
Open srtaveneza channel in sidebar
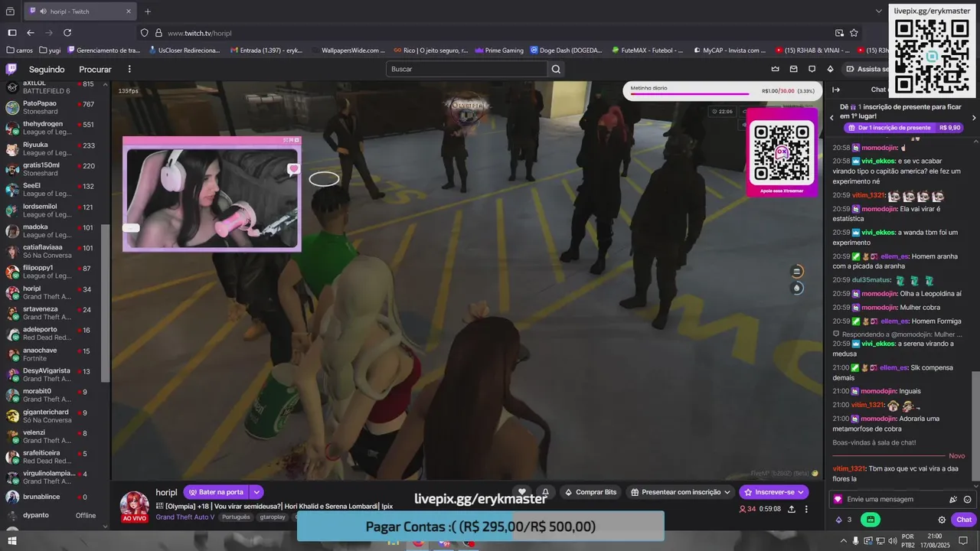(x=51, y=314)
